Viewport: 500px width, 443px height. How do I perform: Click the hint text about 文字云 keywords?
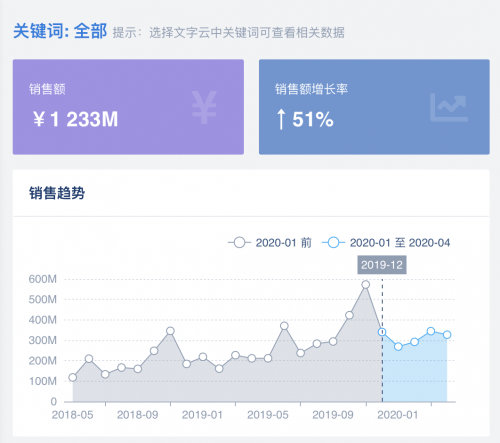point(229,33)
